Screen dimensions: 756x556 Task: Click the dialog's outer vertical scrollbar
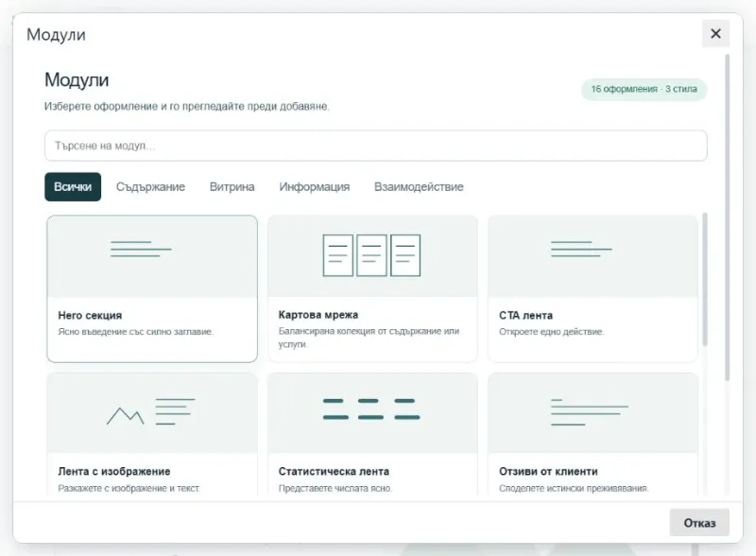click(727, 217)
